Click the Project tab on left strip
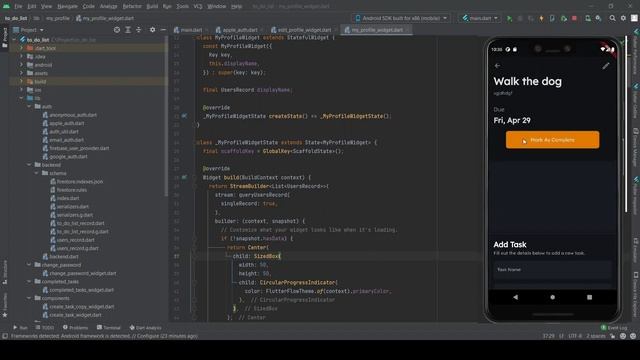Viewport: 640px width, 360px height. pos(5,38)
